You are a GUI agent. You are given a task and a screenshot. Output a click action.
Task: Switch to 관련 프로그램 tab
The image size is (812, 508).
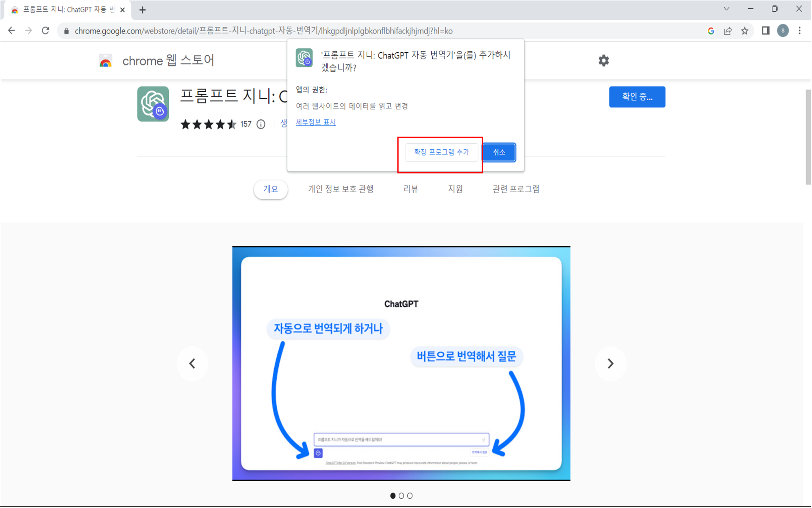pyautogui.click(x=516, y=189)
